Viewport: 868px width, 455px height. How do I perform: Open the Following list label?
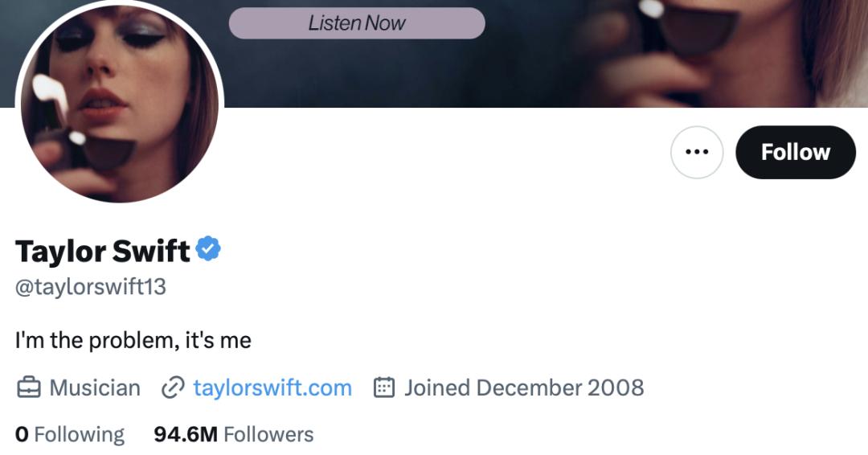coord(80,435)
